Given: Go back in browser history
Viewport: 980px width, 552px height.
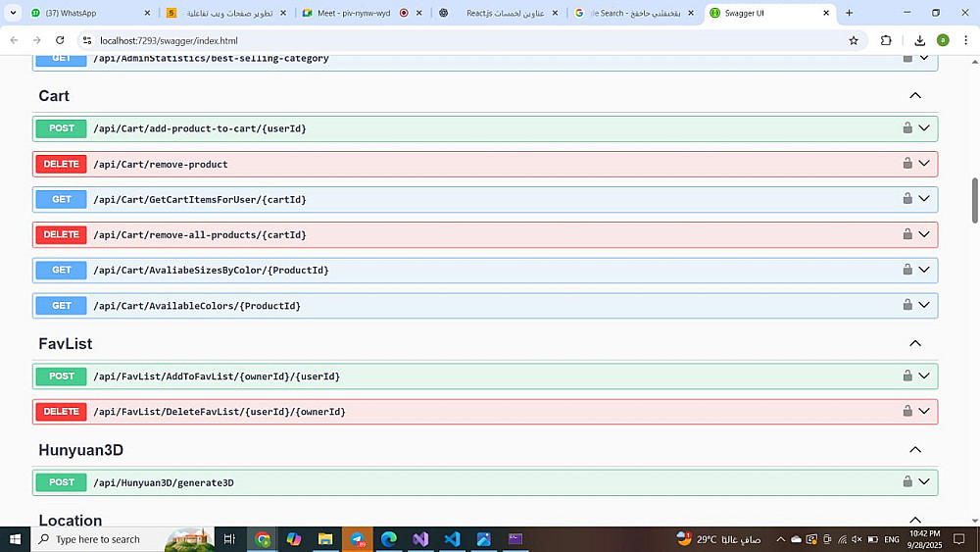Looking at the screenshot, I should 14,40.
